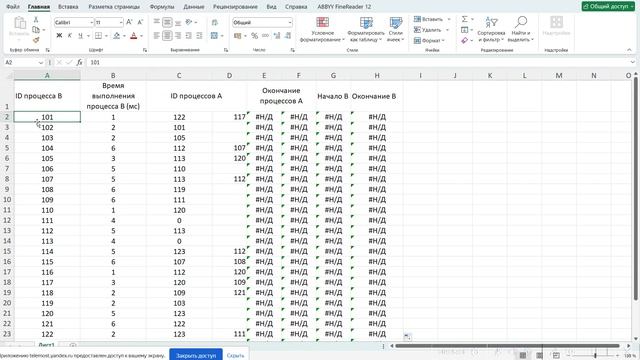The height and width of the screenshot is (360, 640).
Task: Click the accounting number format icon
Action: pos(238,36)
